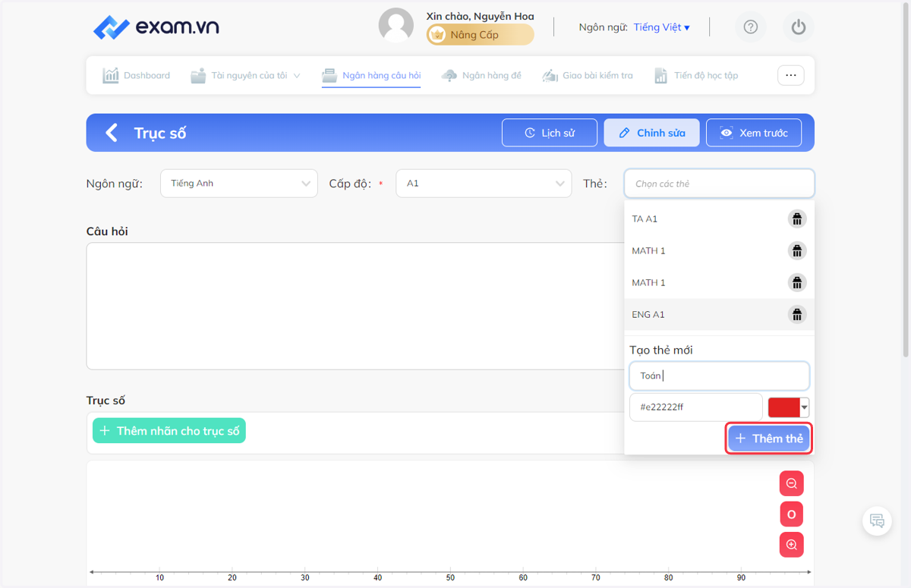Screen dimensions: 911x588
Task: Open the Ngân hàng đề tab
Action: 481,75
